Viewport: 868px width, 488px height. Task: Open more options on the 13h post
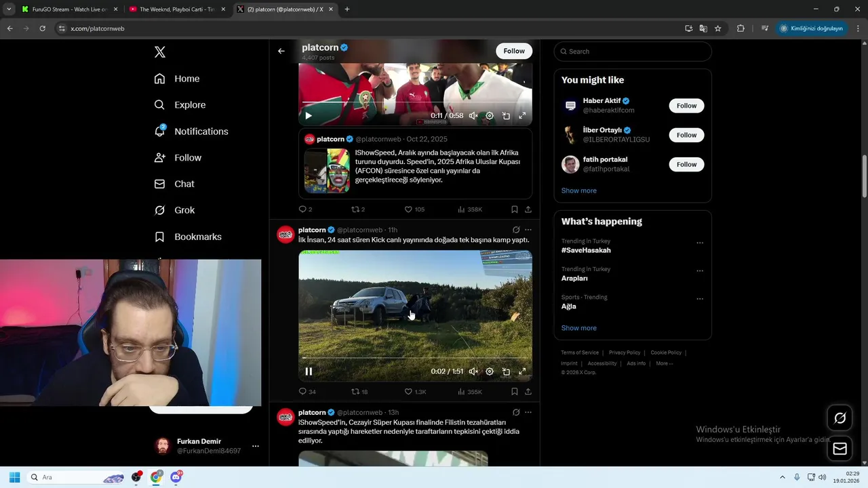[x=528, y=412]
